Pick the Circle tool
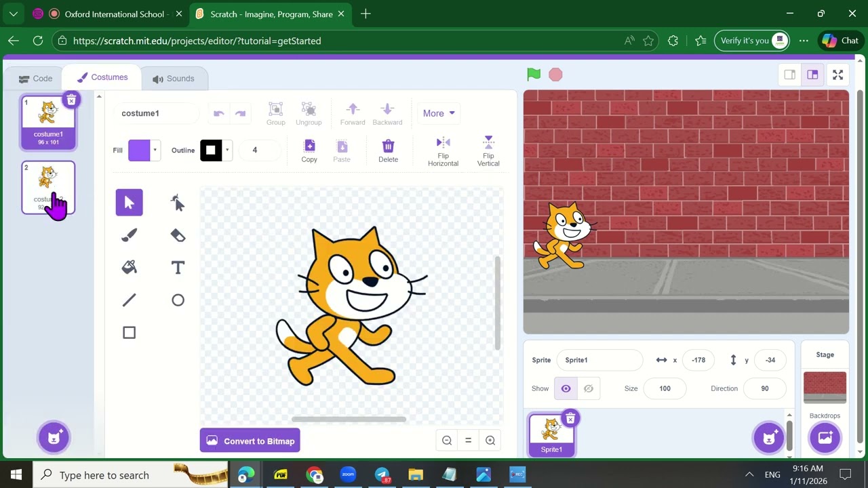The width and height of the screenshot is (868, 488). (178, 300)
